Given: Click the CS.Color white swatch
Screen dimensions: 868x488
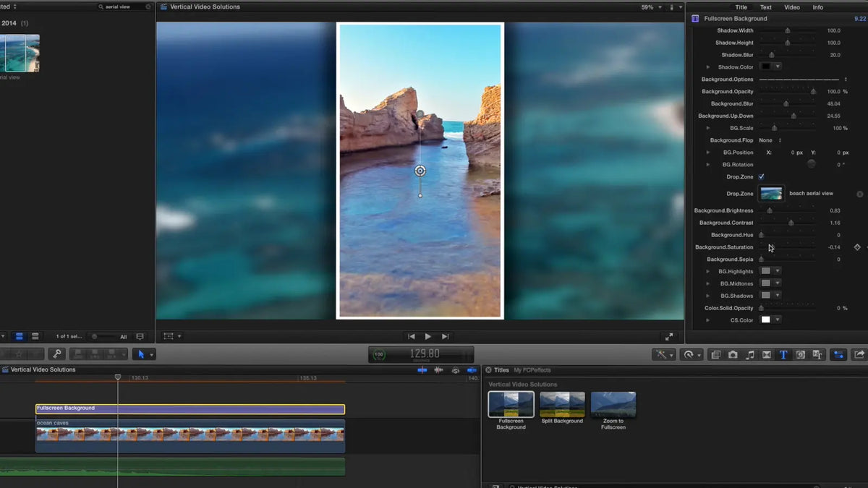Looking at the screenshot, I should click(765, 320).
